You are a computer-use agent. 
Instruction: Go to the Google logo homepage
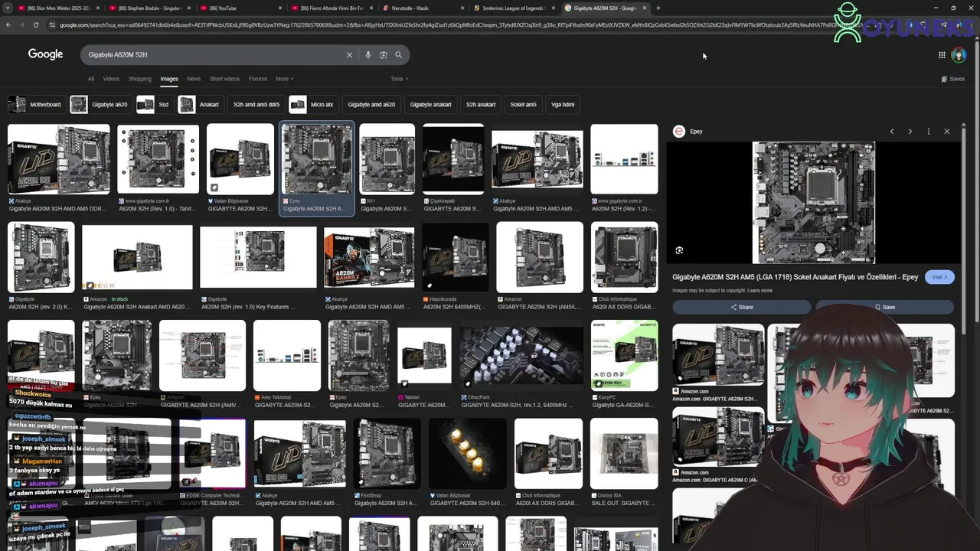click(x=45, y=54)
